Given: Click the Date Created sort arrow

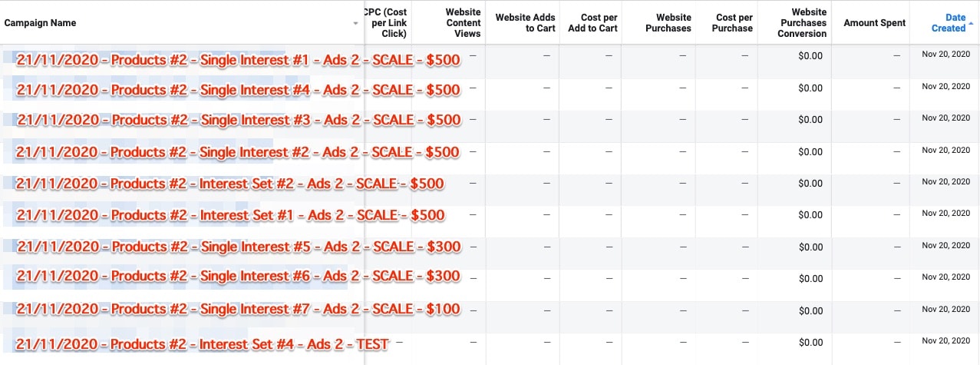Looking at the screenshot, I should [972, 24].
